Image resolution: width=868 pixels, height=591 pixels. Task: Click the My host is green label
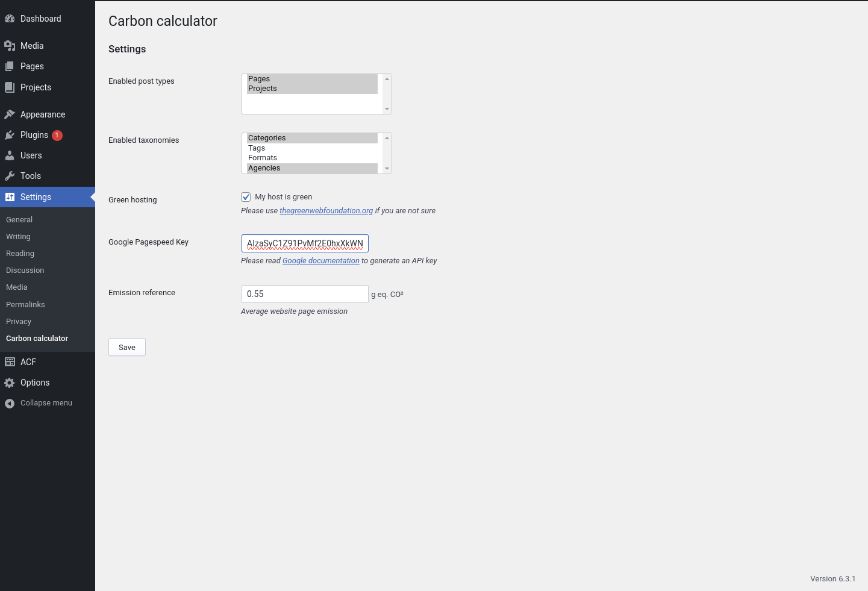pos(284,197)
